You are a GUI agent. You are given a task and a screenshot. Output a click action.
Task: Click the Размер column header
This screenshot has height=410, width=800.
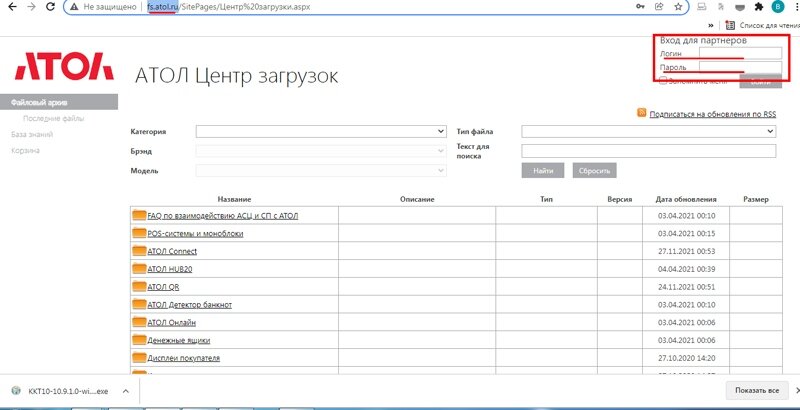pyautogui.click(x=756, y=199)
